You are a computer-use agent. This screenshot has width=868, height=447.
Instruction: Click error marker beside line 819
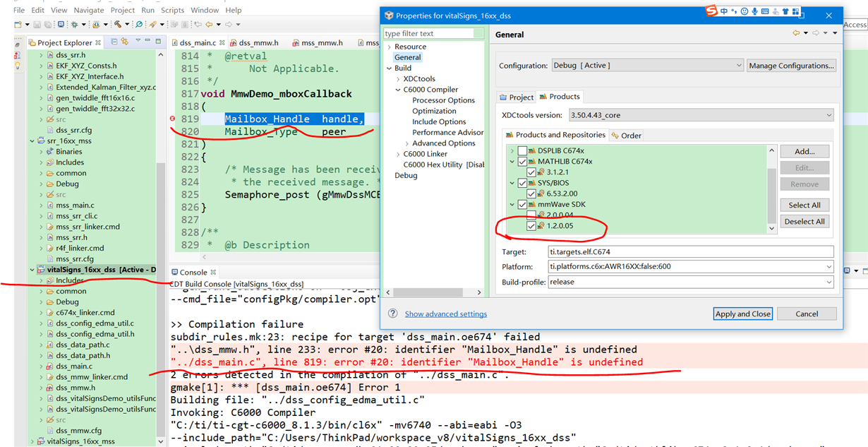tap(173, 118)
